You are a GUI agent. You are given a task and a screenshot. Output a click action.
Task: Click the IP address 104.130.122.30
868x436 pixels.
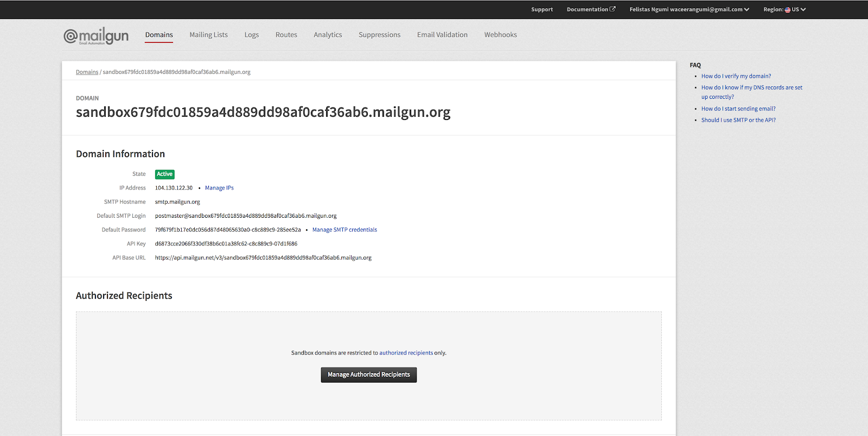pos(174,188)
